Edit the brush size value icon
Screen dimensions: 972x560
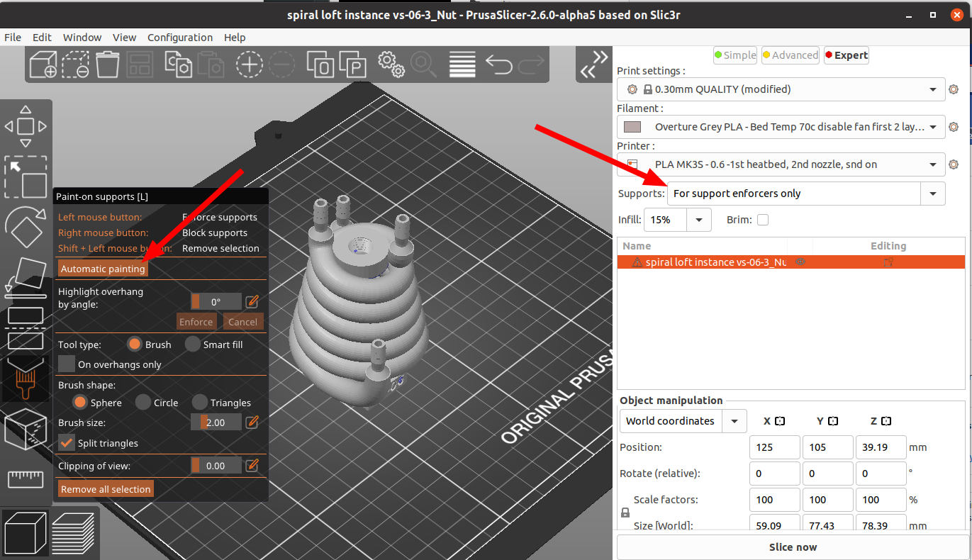pyautogui.click(x=252, y=422)
